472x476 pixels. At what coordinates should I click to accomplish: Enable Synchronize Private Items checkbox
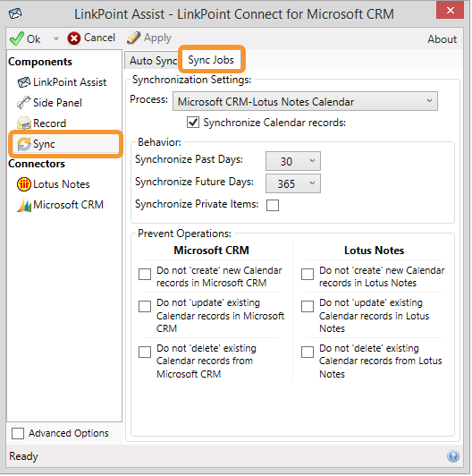click(273, 205)
